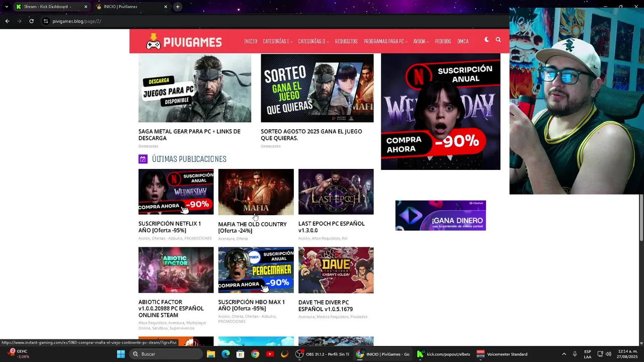Screen dimensions: 644x362
Task: Open Microsoft Store from the taskbar
Action: pyautogui.click(x=240, y=354)
